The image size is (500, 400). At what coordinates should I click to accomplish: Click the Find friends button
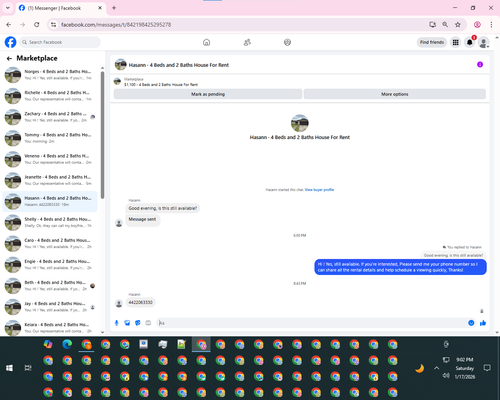(x=432, y=42)
